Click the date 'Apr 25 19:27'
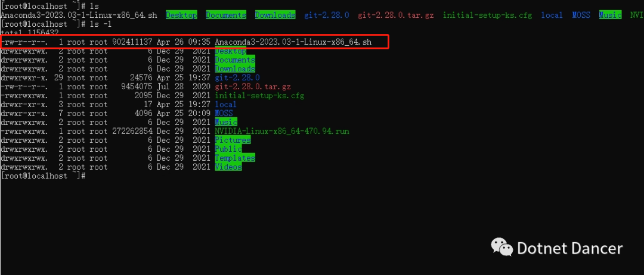The image size is (644, 275). pyautogui.click(x=184, y=105)
